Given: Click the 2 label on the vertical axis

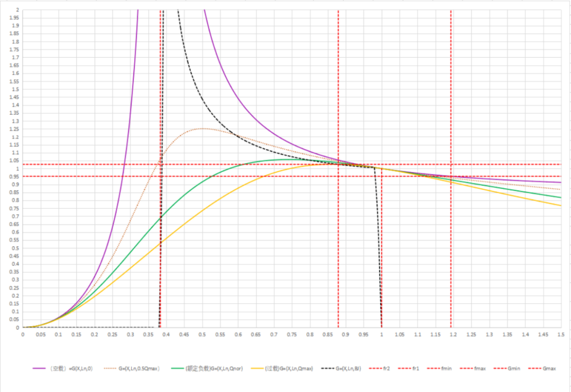Looking at the screenshot, I should 17,10.
